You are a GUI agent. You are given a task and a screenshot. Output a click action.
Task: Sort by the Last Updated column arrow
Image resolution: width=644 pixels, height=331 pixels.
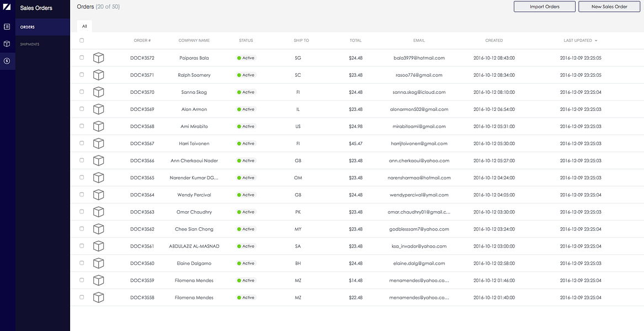[x=596, y=41]
